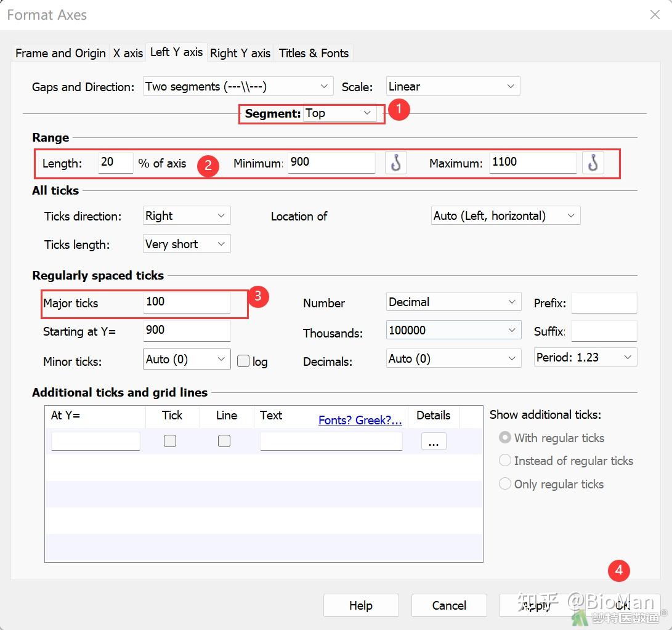Click the Help button
This screenshot has height=630, width=672.
point(360,605)
